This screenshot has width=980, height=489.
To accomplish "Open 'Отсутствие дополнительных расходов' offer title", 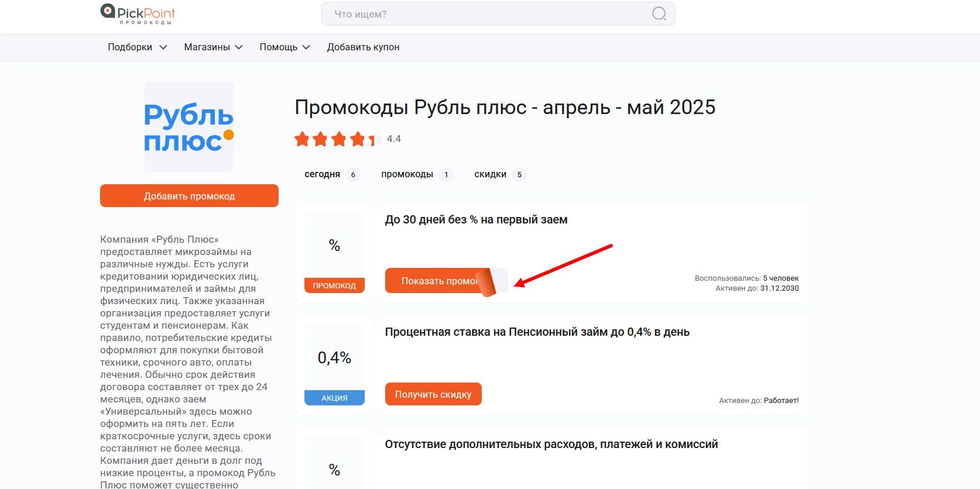I will 551,445.
